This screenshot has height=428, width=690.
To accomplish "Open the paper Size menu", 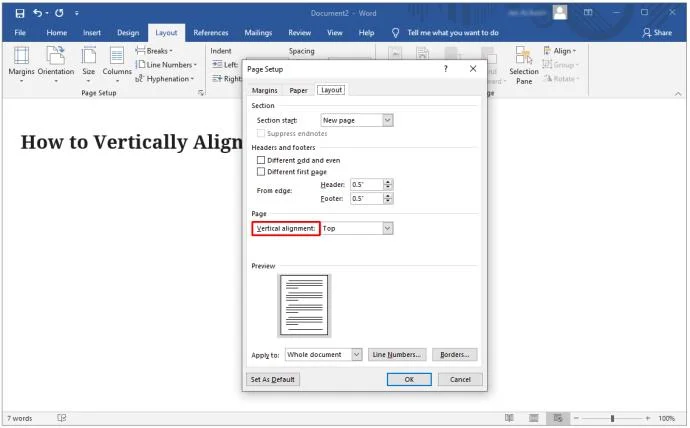I will click(x=88, y=65).
